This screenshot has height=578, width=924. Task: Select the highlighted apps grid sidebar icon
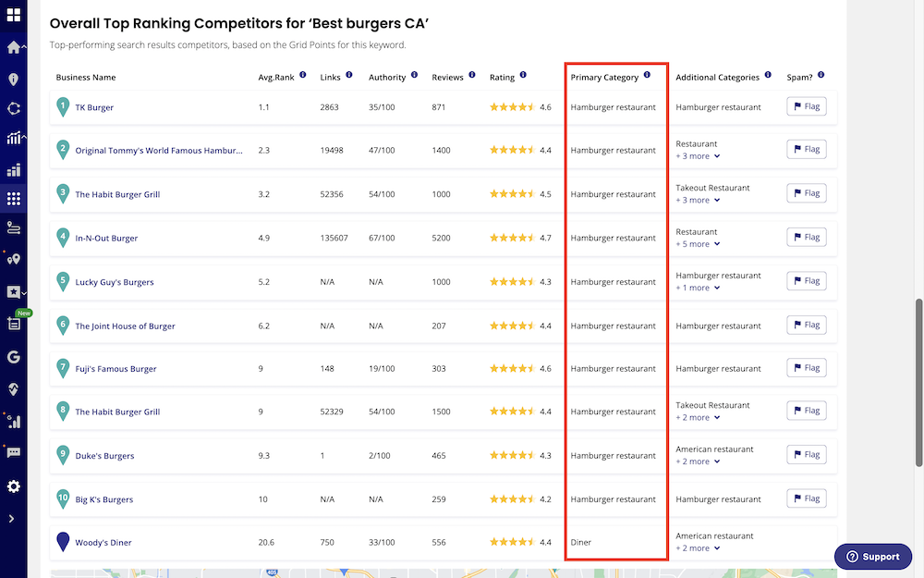point(12,198)
